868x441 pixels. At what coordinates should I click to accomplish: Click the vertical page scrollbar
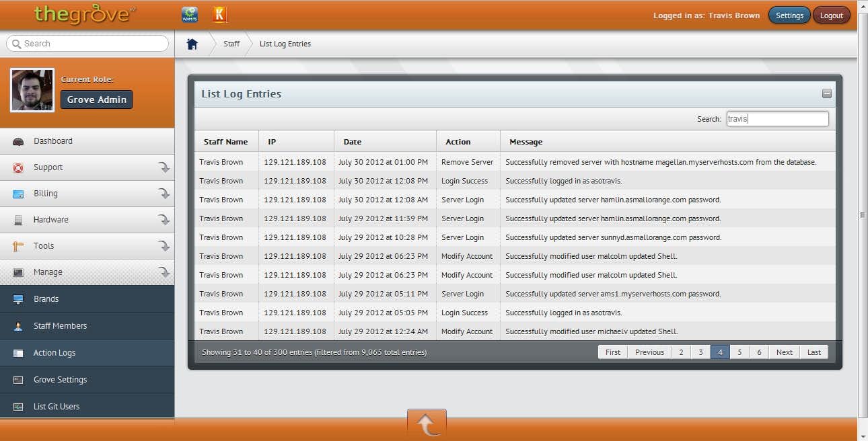coord(863,215)
